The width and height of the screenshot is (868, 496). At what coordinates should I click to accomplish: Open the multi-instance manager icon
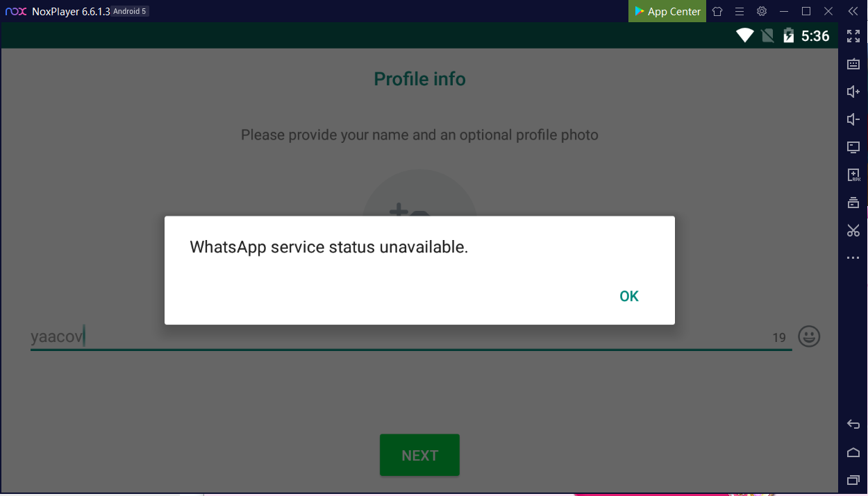(x=853, y=203)
